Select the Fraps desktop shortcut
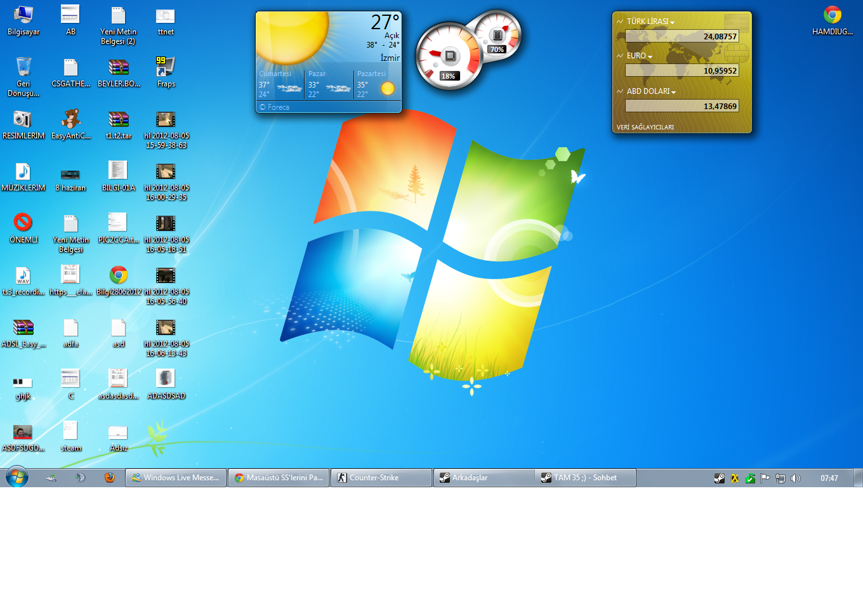 click(x=166, y=72)
